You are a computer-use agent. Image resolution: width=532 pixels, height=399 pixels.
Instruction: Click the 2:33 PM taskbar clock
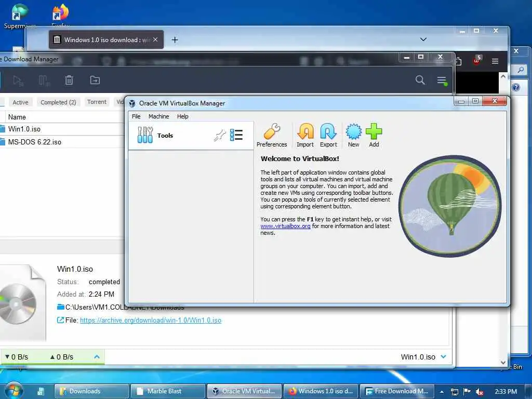pyautogui.click(x=506, y=392)
